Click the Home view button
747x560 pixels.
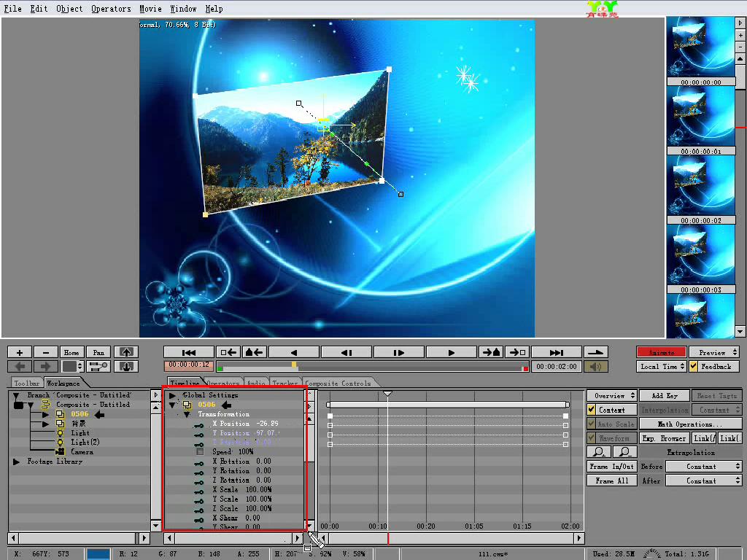pos(72,352)
